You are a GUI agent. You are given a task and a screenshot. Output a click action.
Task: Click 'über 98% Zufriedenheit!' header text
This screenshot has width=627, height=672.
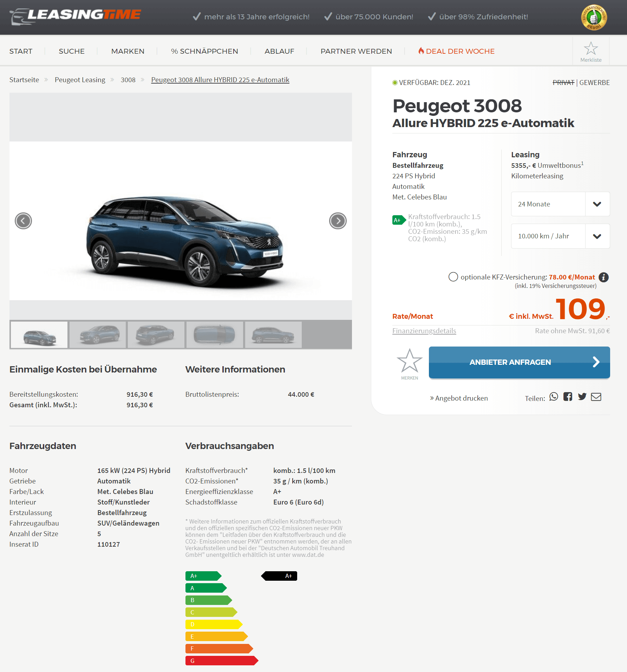coord(483,17)
